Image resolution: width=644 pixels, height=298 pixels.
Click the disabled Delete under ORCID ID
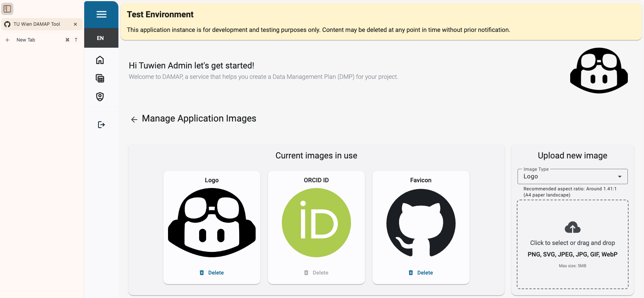[316, 273]
